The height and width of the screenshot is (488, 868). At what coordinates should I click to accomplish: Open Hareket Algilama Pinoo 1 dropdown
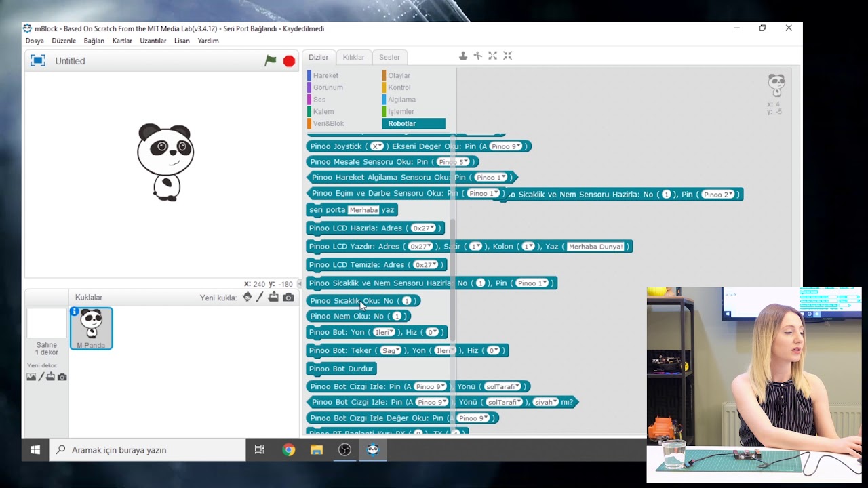click(491, 178)
